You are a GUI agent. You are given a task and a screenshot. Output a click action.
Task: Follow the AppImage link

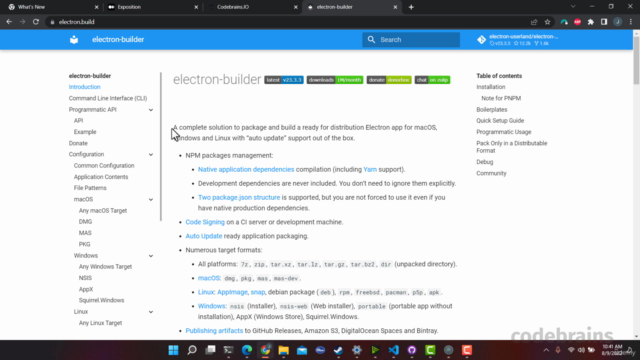[x=232, y=292]
